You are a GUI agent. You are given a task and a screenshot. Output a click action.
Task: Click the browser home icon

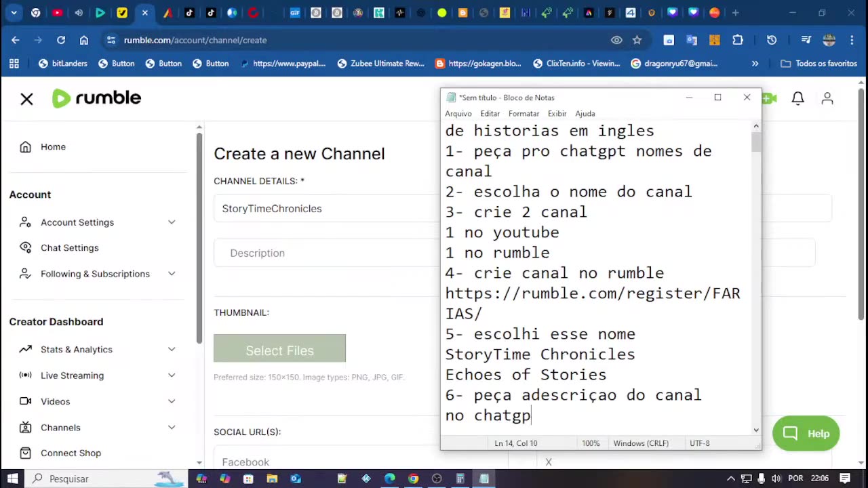84,40
